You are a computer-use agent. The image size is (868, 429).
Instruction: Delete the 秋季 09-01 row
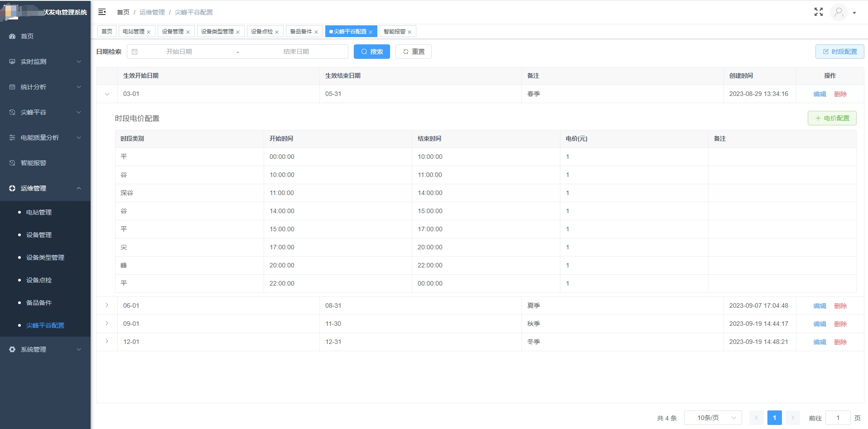point(840,324)
